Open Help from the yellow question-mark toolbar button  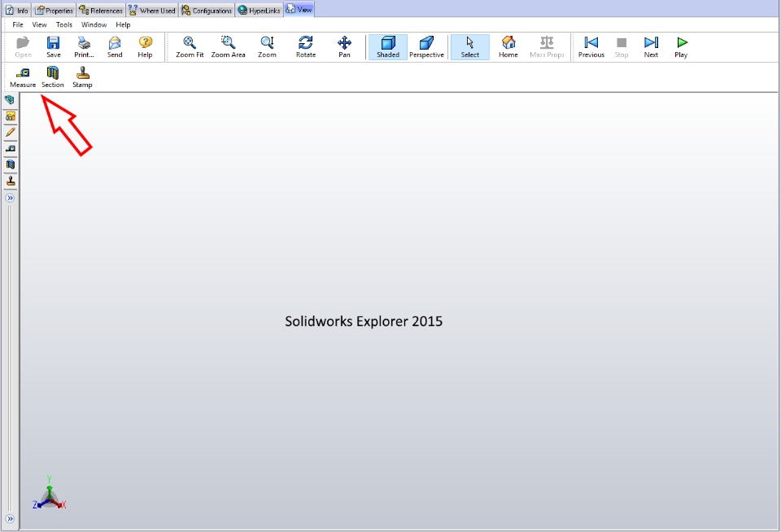[145, 47]
